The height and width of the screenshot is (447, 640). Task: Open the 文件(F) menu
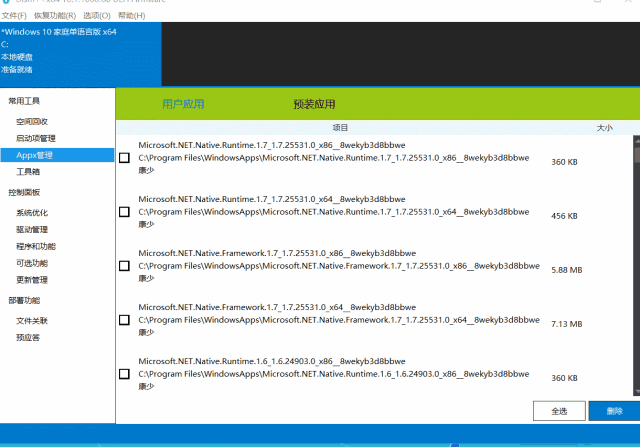pyautogui.click(x=14, y=16)
